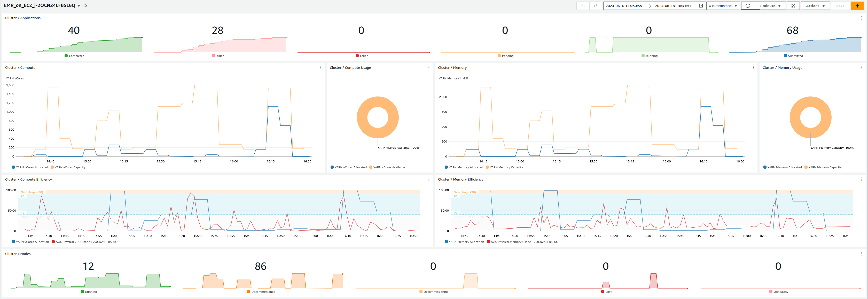The image size is (868, 299).
Task: Toggle the Failed applications legend
Action: (362, 56)
